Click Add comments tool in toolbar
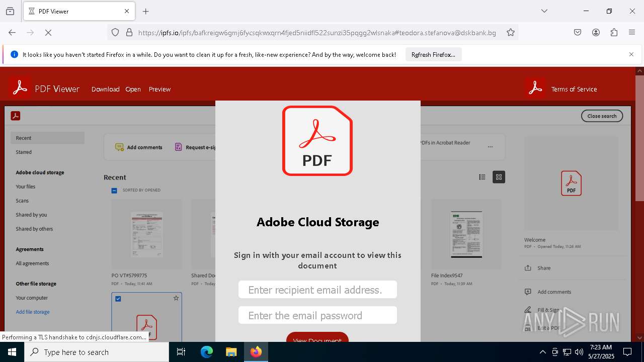The image size is (644, 362). click(x=139, y=147)
